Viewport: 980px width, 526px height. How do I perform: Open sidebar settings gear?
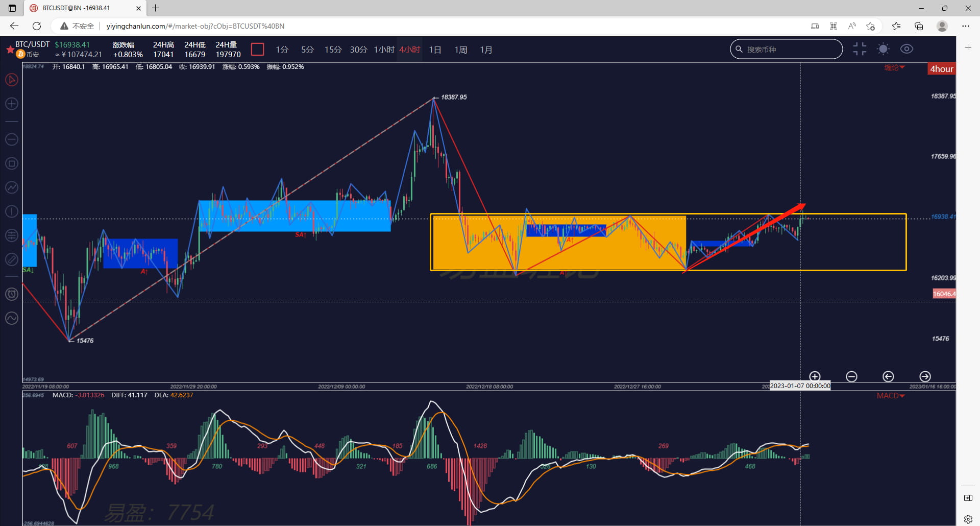[x=968, y=519]
